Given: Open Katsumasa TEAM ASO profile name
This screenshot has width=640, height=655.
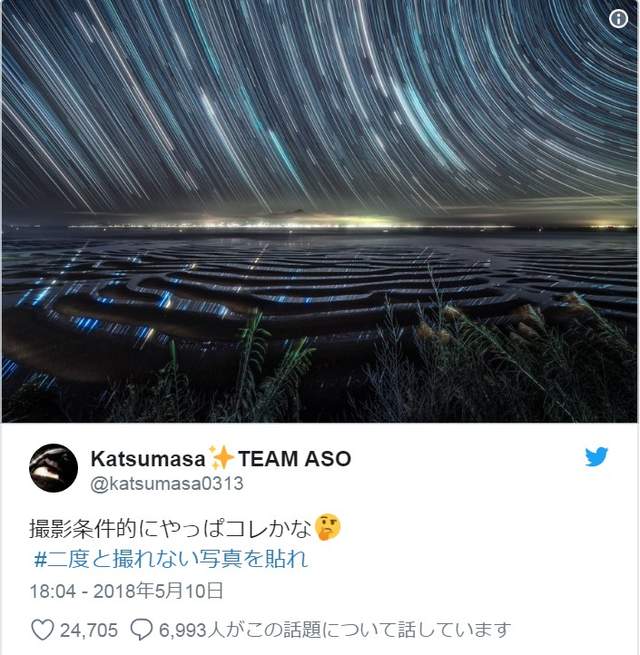Looking at the screenshot, I should pyautogui.click(x=221, y=458).
